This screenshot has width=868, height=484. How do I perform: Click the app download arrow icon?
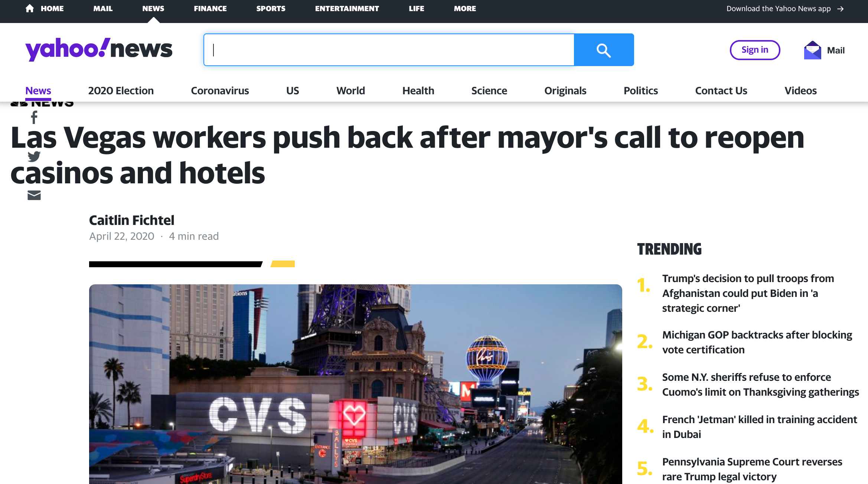click(841, 9)
